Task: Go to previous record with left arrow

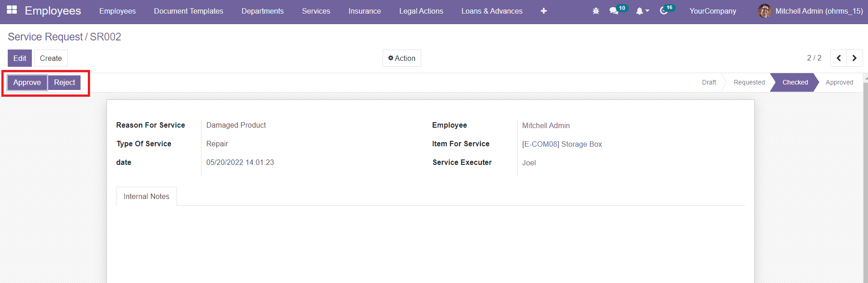Action: (838, 58)
